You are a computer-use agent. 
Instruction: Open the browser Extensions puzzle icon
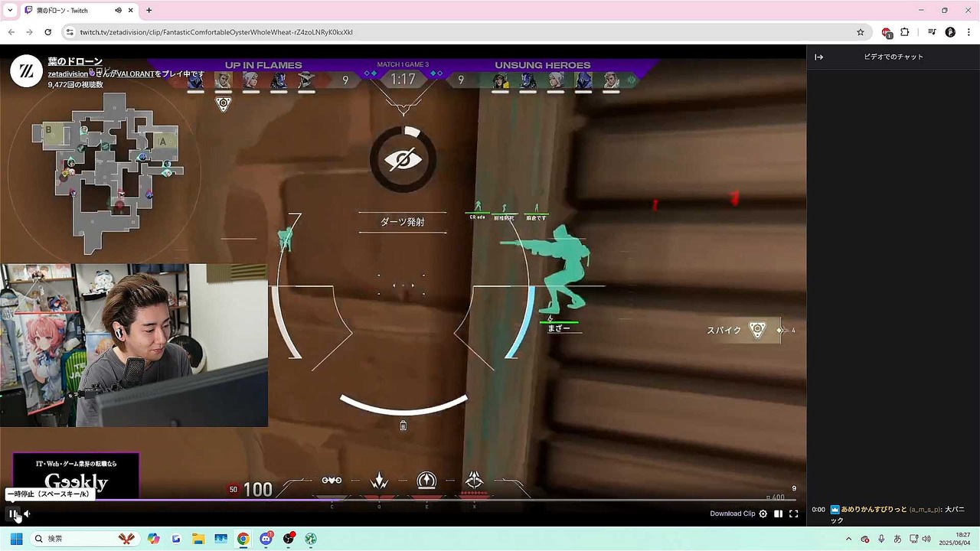click(904, 32)
